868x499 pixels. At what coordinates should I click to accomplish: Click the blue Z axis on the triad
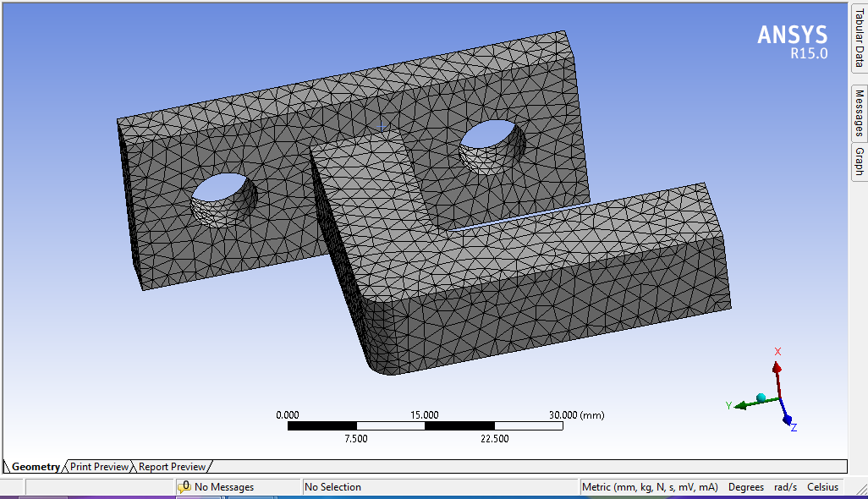(788, 419)
